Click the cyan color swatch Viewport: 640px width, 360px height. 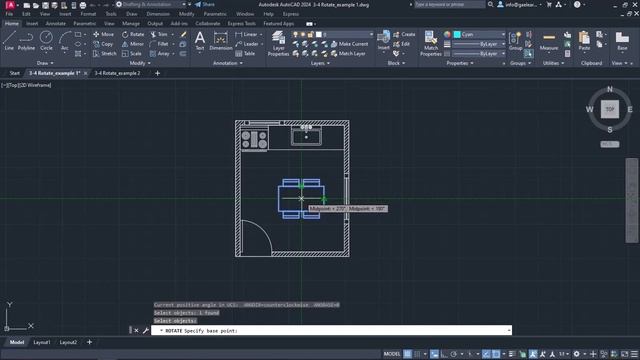pyautogui.click(x=457, y=34)
